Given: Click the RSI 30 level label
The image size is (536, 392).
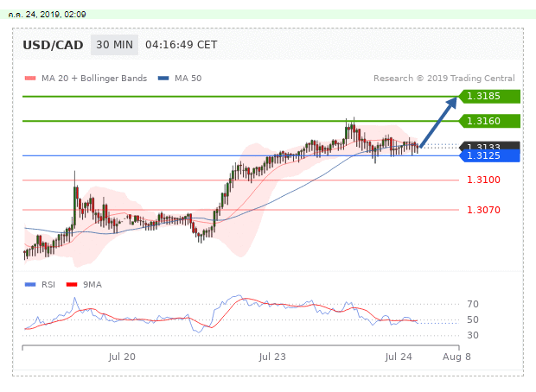Looking at the screenshot, I should [473, 335].
